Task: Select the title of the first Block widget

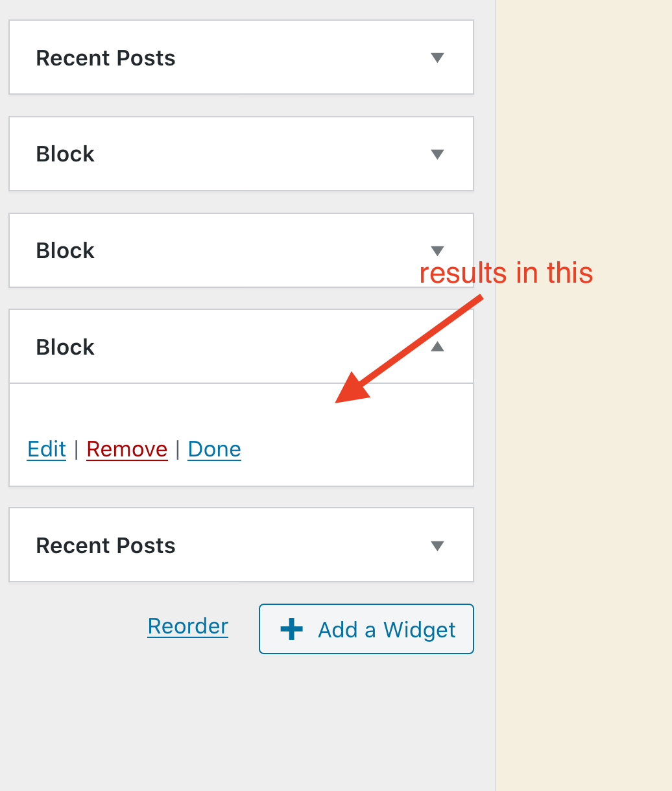Action: click(65, 154)
